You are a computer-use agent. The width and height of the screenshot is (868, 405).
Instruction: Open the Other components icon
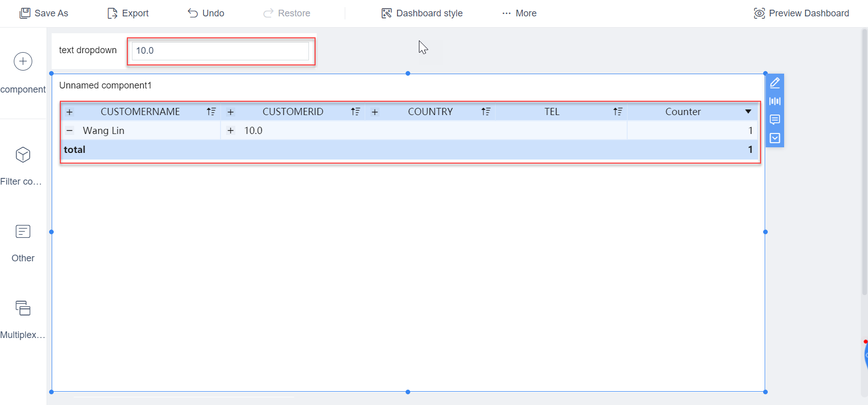pyautogui.click(x=23, y=232)
